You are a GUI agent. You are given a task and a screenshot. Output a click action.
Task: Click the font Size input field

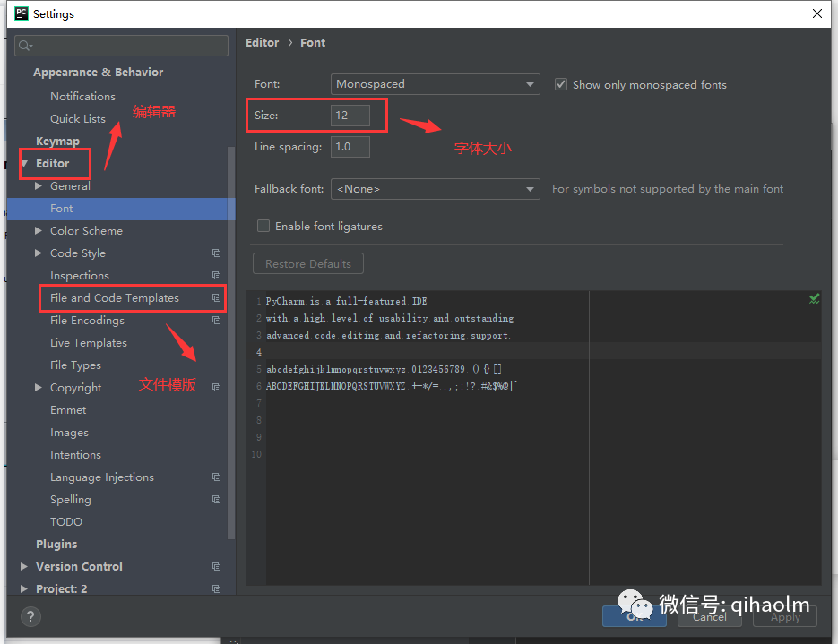click(x=350, y=116)
